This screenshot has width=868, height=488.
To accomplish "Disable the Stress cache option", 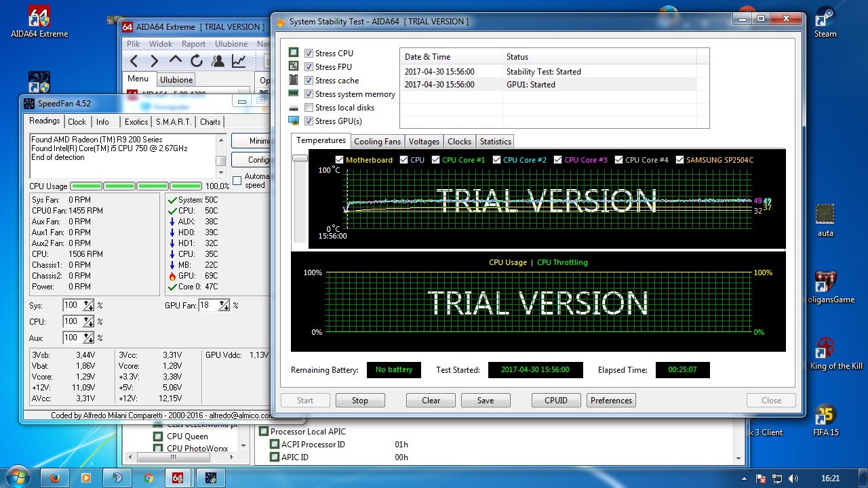I will pyautogui.click(x=309, y=81).
